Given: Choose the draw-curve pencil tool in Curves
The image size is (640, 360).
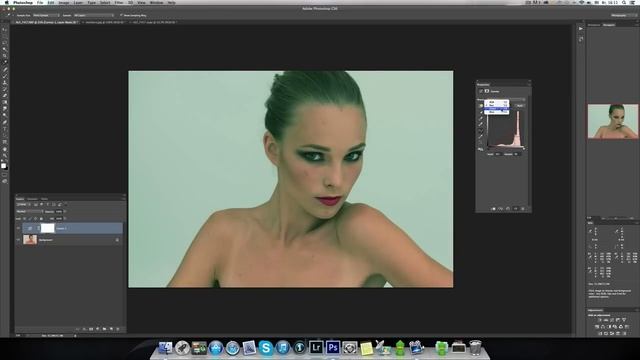Looking at the screenshot, I should point(481,138).
